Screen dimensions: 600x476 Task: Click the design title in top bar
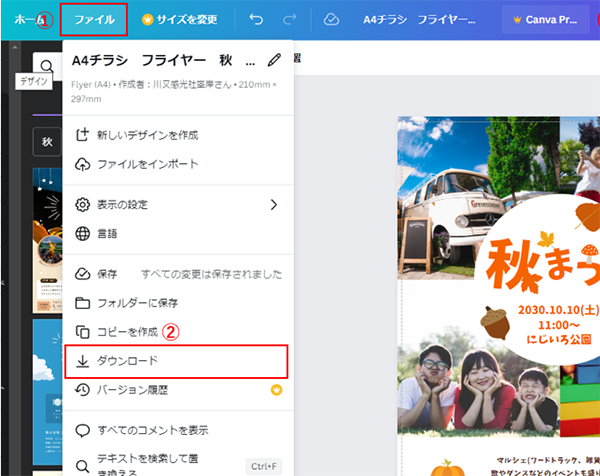(419, 20)
